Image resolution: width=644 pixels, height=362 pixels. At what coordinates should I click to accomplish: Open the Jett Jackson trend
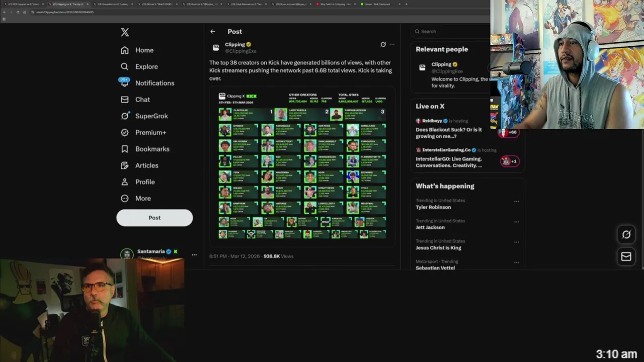pos(430,227)
